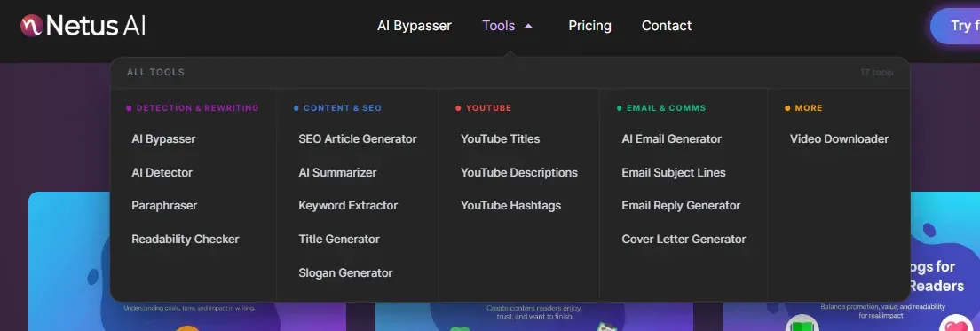Open the AI Detector tool

click(x=162, y=172)
